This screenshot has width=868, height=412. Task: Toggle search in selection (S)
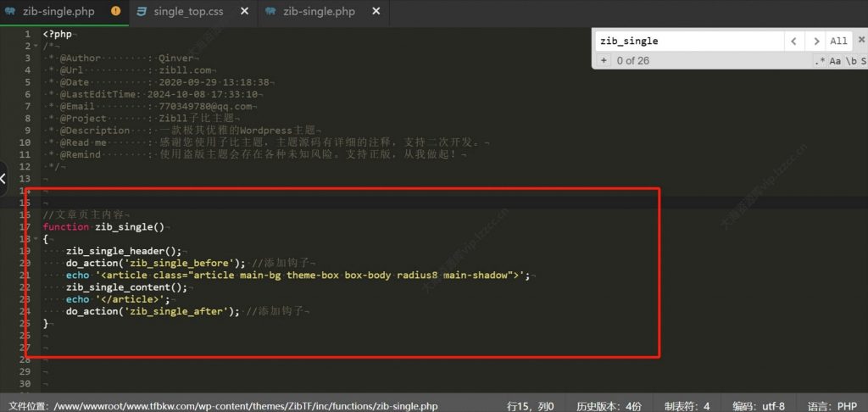864,61
